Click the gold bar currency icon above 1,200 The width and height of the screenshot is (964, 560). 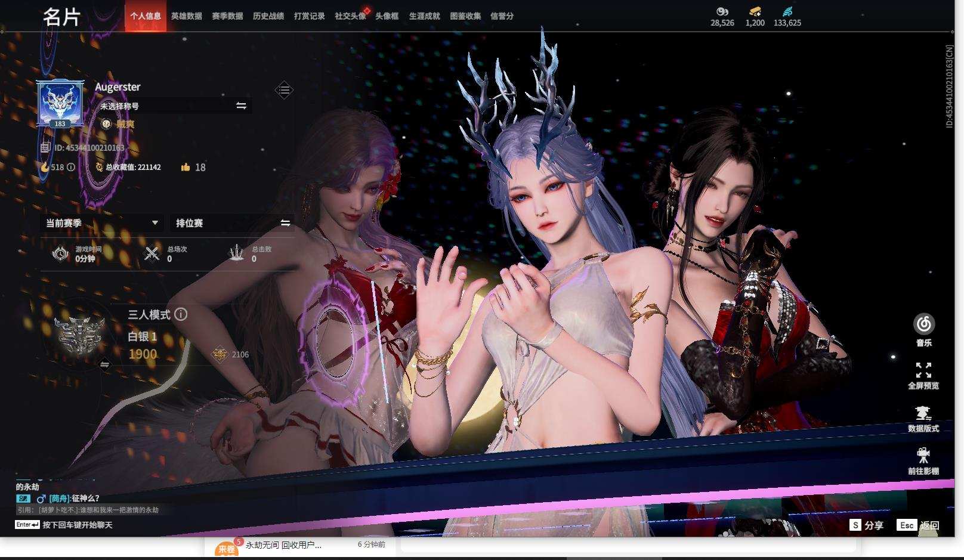[755, 11]
